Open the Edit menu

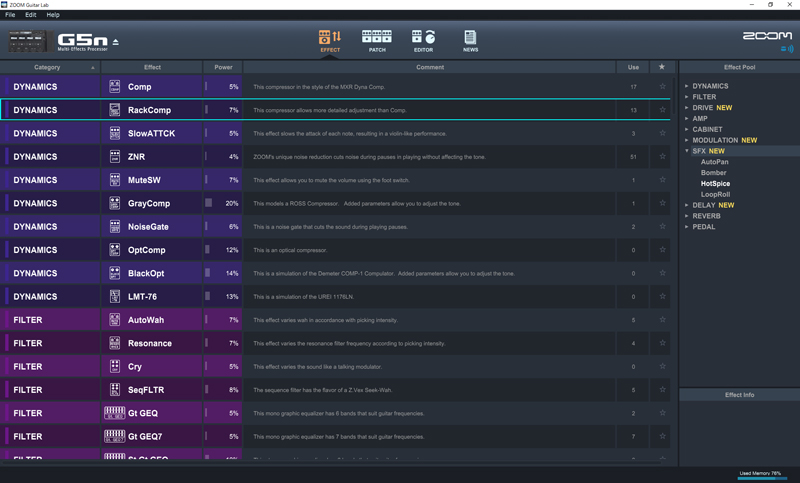coord(31,15)
